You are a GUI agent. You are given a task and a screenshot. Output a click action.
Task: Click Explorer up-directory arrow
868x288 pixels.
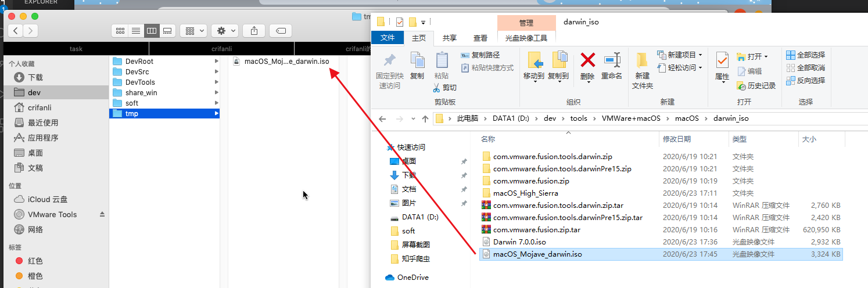[425, 118]
